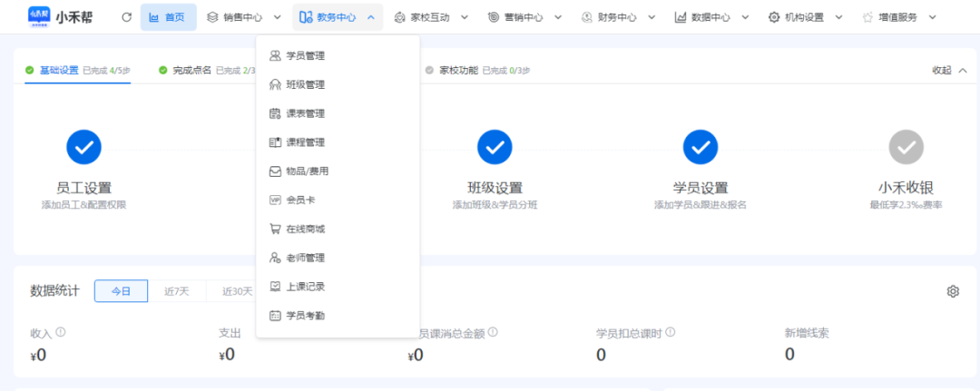Go to the 首页 home button
The image size is (980, 391).
(x=168, y=17)
